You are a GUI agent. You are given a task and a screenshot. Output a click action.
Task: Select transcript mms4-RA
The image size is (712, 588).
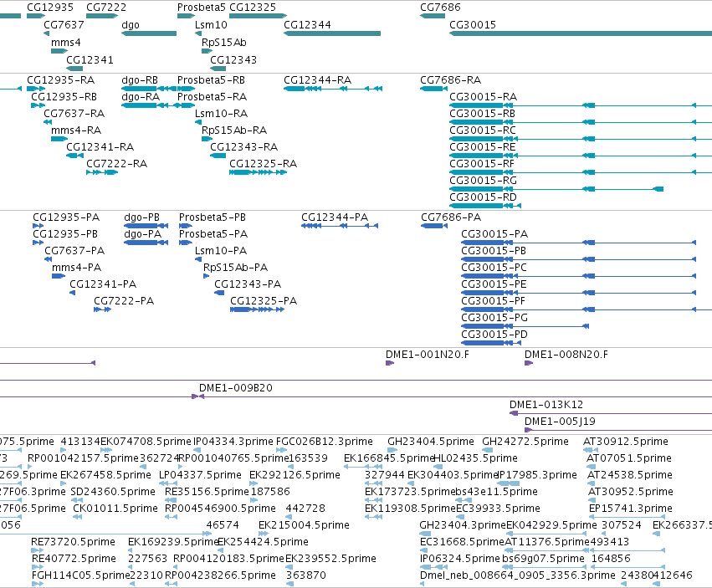[x=76, y=130]
